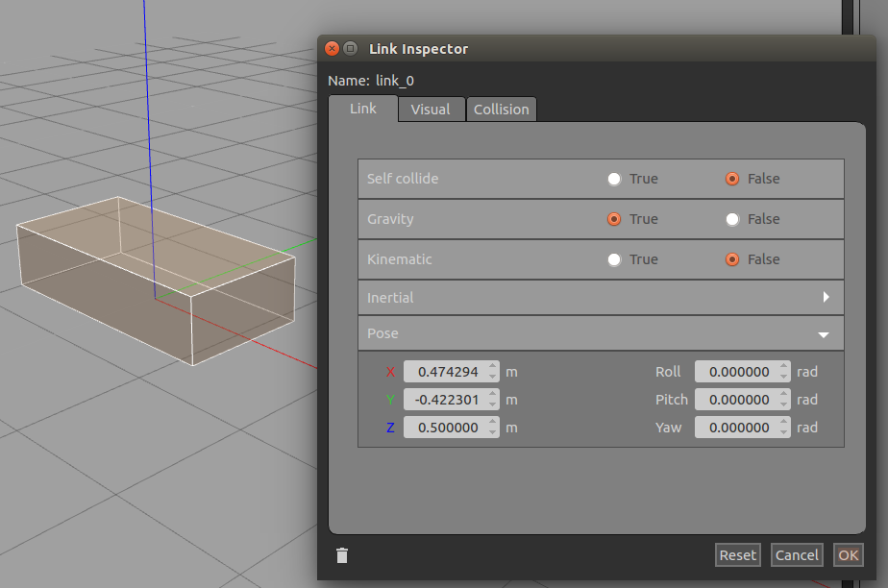
Task: Click the Yaw angle input field
Action: click(735, 428)
